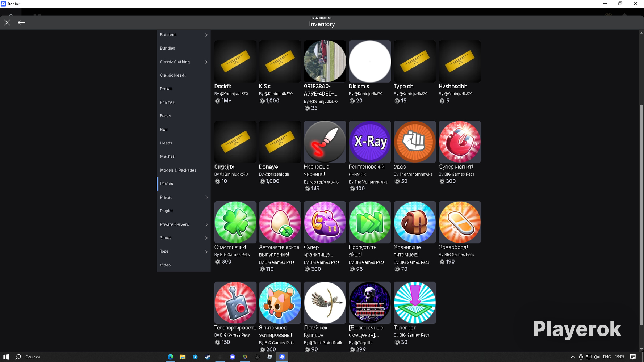644x362 pixels.
Task: Select Models & Packages category
Action: [x=184, y=170]
